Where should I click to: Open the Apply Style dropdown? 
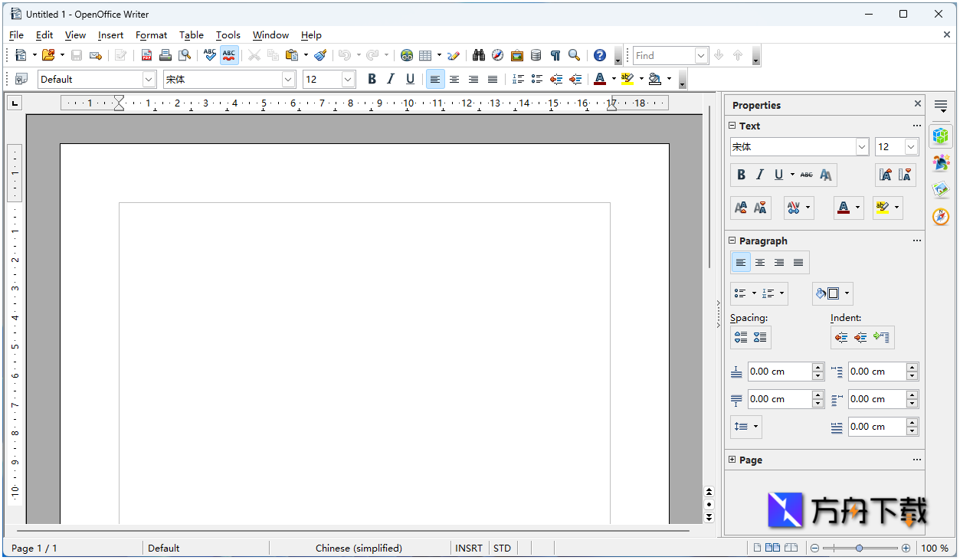(x=149, y=79)
